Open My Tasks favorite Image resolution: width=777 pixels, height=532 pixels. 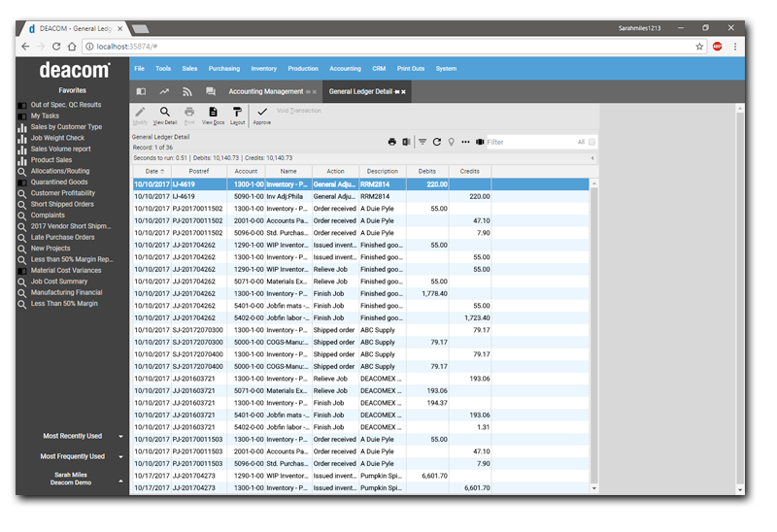point(45,116)
